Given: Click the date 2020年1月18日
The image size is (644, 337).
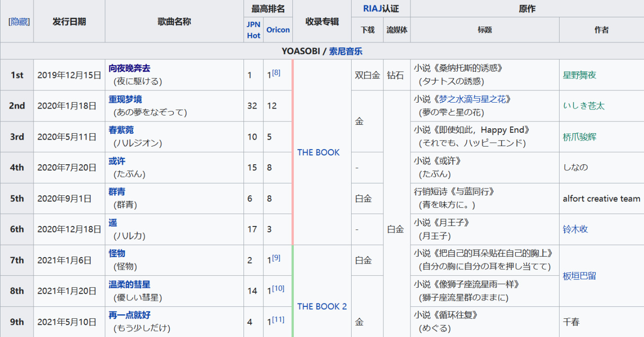Looking at the screenshot, I should pos(67,106).
